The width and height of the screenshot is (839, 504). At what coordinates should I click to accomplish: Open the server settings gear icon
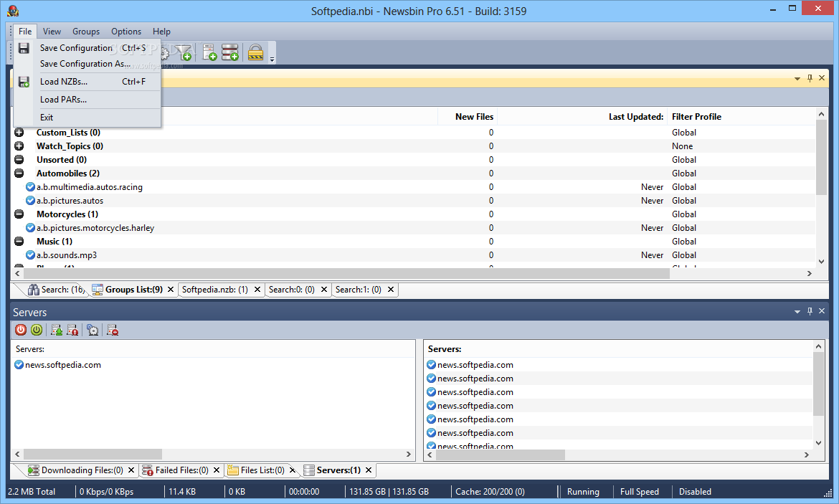click(93, 330)
